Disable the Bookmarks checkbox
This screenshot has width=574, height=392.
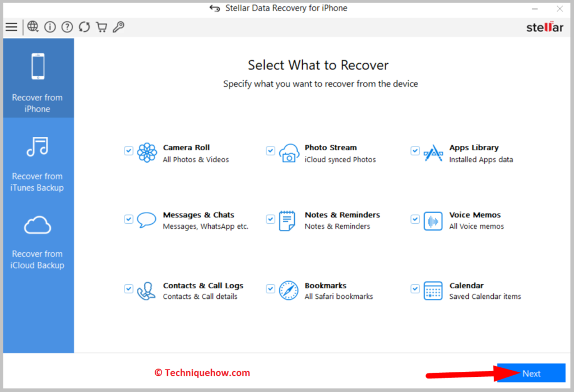coord(271,289)
